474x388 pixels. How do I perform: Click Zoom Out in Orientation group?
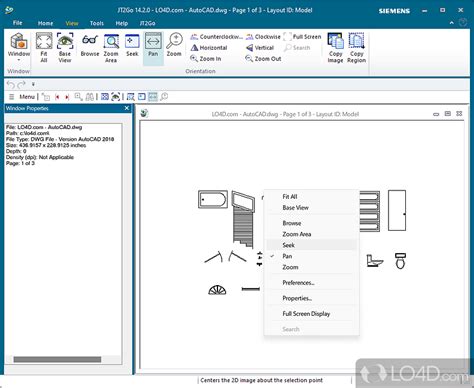click(263, 59)
